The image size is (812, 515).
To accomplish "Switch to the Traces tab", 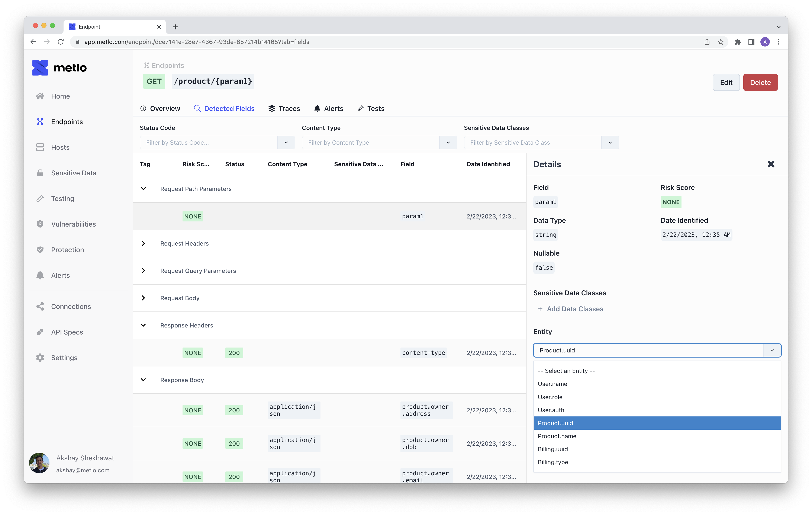I will point(284,109).
